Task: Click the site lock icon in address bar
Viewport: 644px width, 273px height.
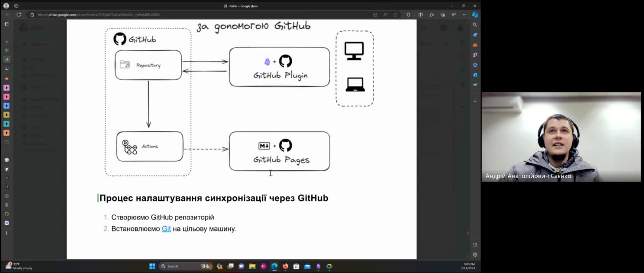Action: pos(32,15)
